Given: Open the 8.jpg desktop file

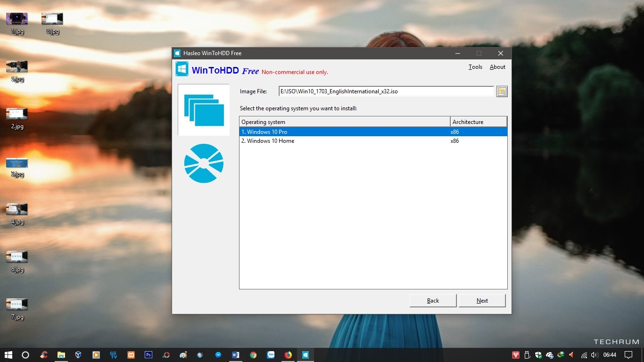Looking at the screenshot, I should (x=52, y=24).
